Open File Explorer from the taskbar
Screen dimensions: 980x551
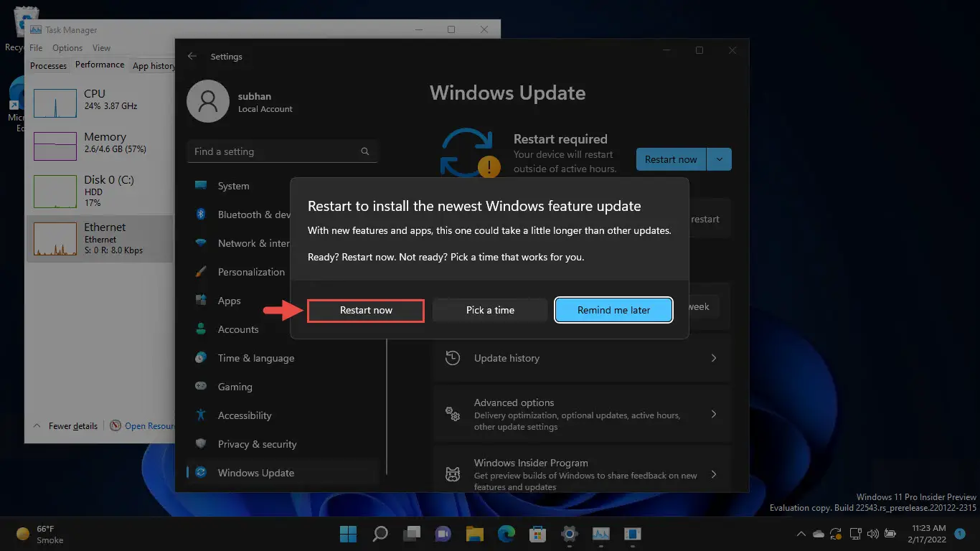point(474,534)
